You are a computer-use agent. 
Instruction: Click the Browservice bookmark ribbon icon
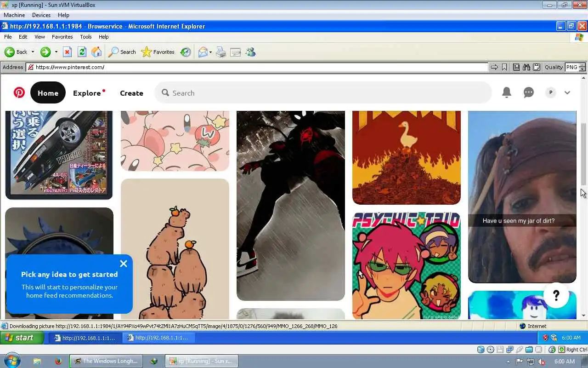[x=504, y=67]
